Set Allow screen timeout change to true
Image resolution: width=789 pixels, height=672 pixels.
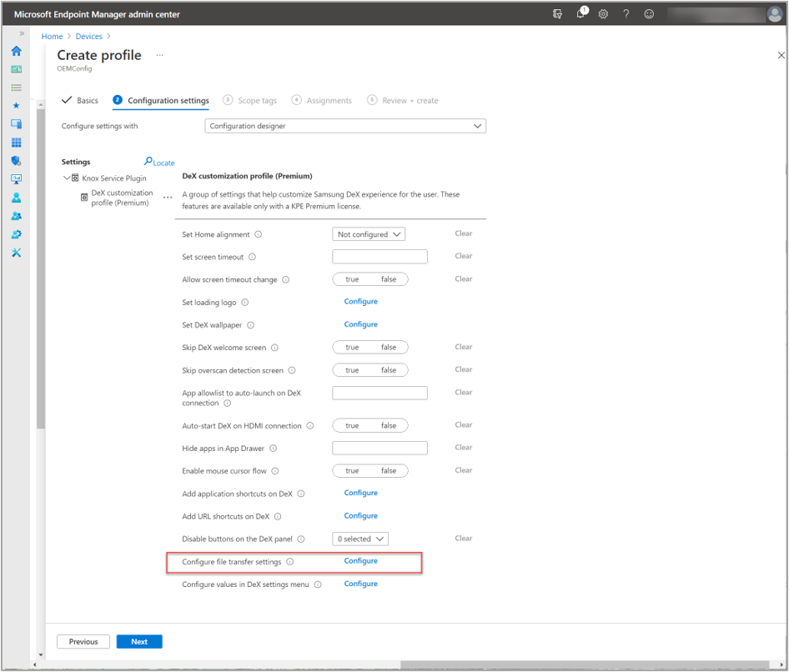point(352,279)
